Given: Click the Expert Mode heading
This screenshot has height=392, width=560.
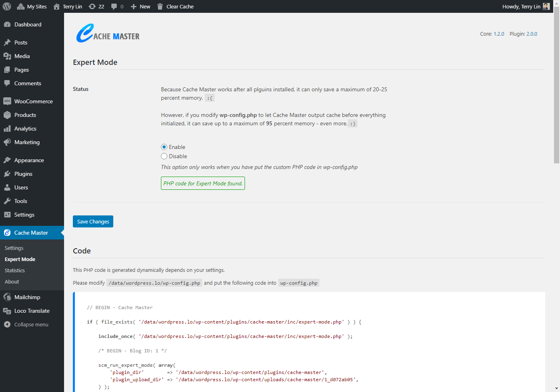Looking at the screenshot, I should click(x=95, y=62).
